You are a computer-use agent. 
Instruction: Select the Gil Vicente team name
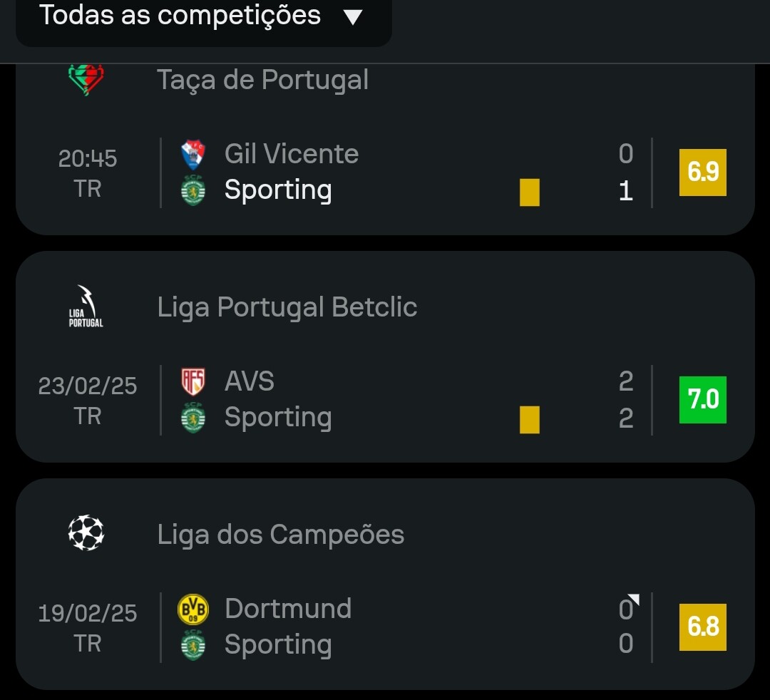pyautogui.click(x=291, y=154)
